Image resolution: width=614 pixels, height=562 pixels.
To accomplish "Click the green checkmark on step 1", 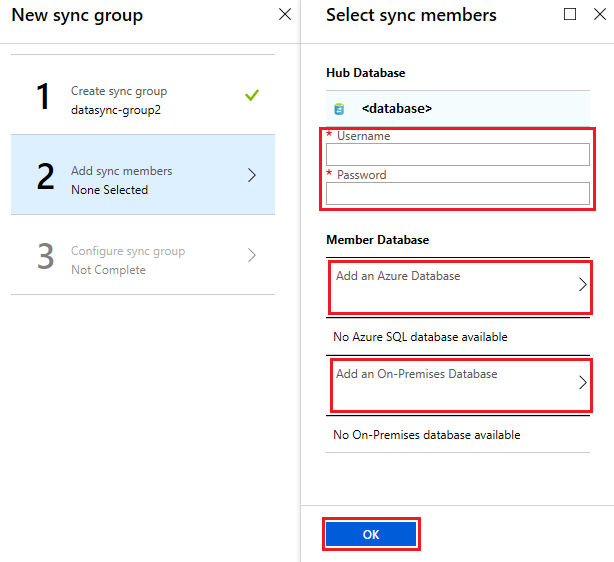I will (252, 96).
